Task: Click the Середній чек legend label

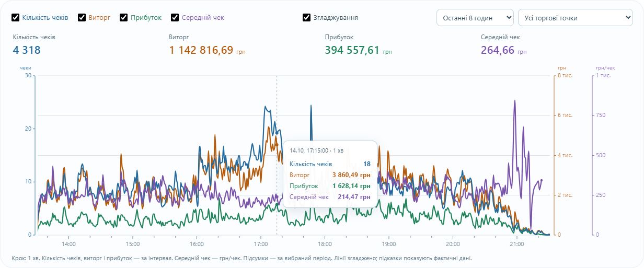Action: click(x=203, y=18)
